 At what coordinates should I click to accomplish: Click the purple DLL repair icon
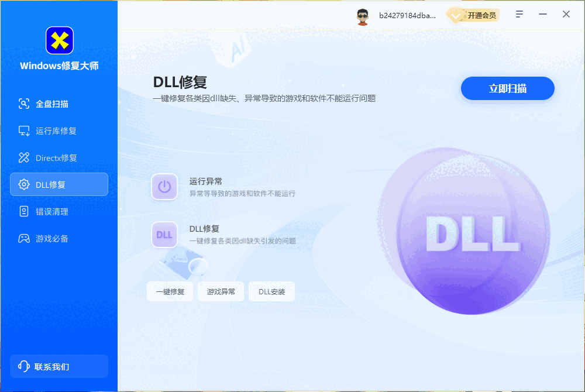pos(164,234)
